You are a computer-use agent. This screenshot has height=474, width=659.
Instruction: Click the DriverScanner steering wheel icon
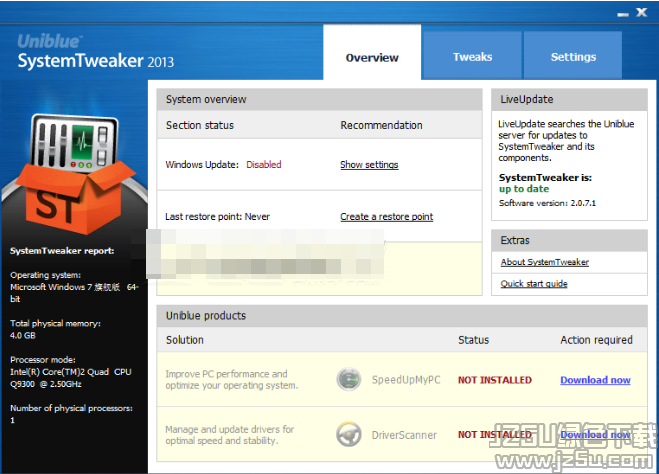click(x=348, y=434)
